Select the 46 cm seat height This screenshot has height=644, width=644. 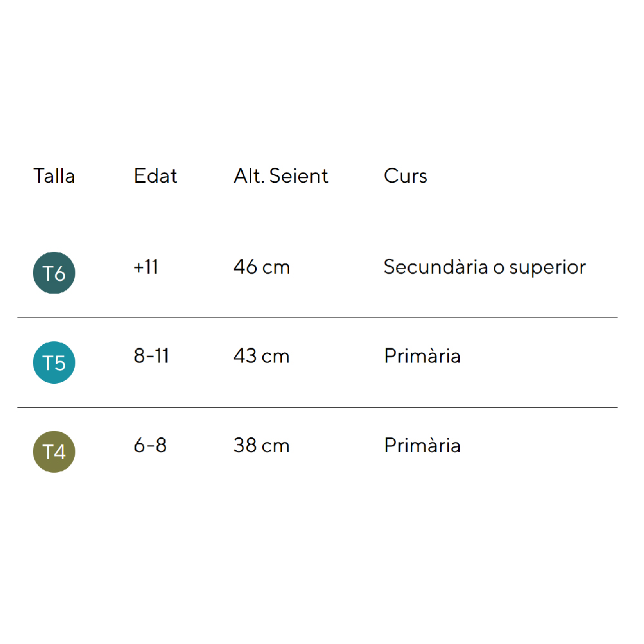(x=261, y=267)
